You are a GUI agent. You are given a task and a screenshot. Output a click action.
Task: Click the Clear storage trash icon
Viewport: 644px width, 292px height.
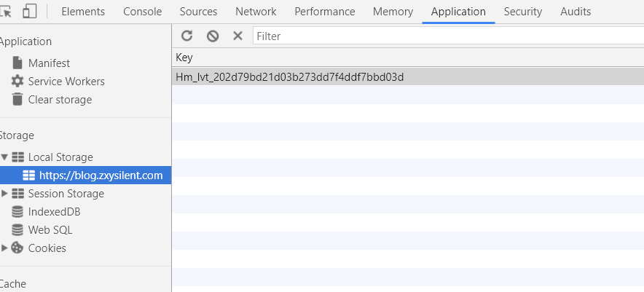coord(17,99)
